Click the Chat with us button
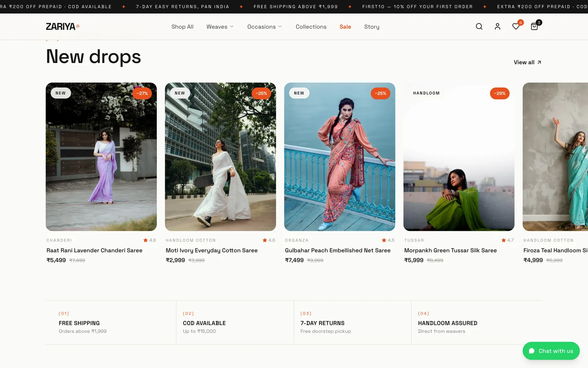The image size is (588, 368). 551,351
